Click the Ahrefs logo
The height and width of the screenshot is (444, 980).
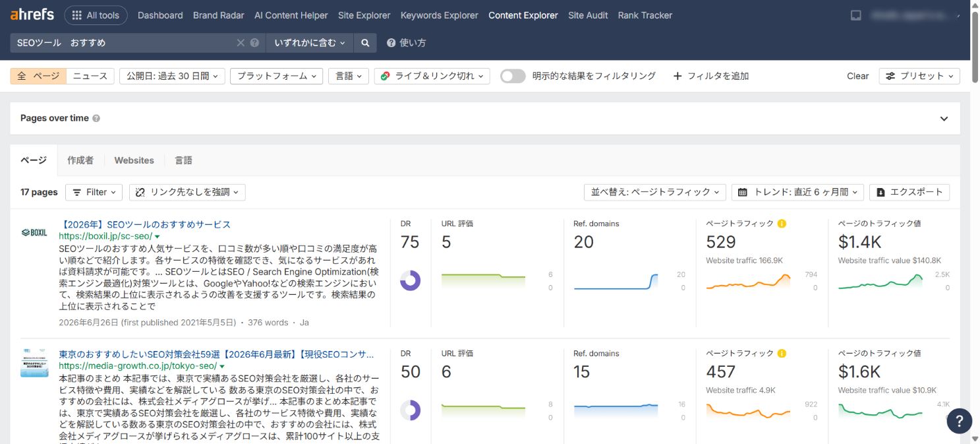(32, 15)
